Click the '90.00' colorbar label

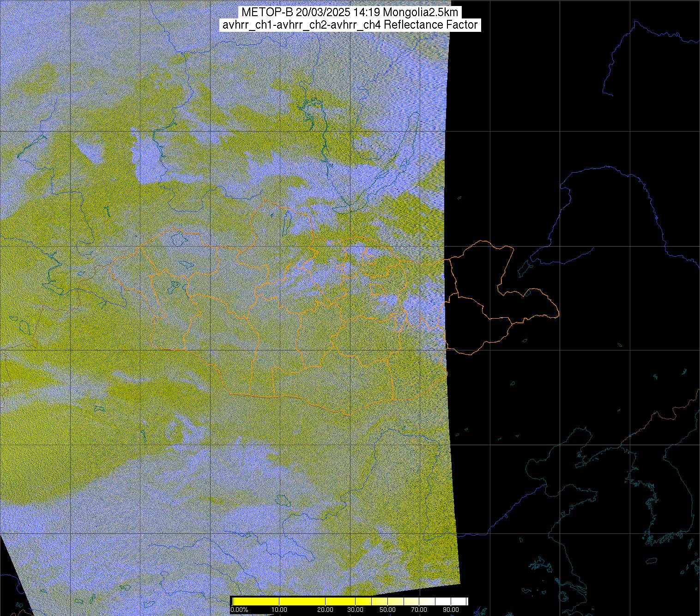[451, 610]
